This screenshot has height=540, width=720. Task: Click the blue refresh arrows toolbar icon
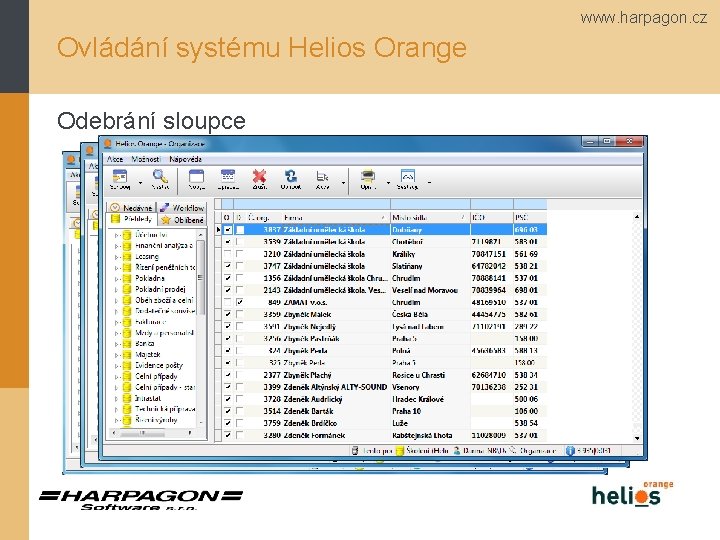(291, 176)
